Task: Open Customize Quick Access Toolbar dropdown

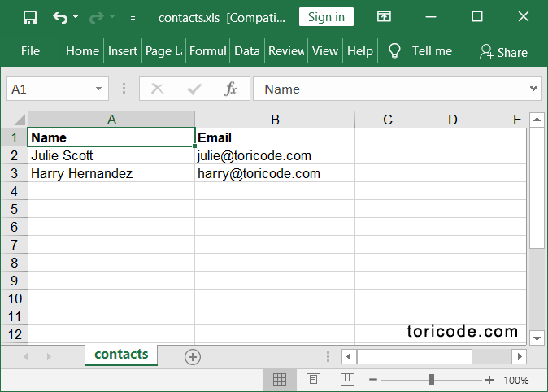Action: pos(133,19)
